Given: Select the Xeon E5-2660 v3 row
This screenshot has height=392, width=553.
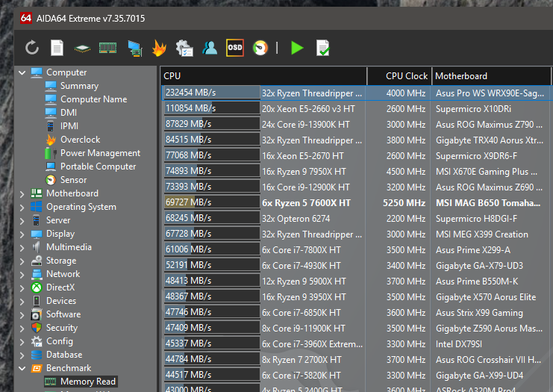Looking at the screenshot, I should (x=357, y=109).
